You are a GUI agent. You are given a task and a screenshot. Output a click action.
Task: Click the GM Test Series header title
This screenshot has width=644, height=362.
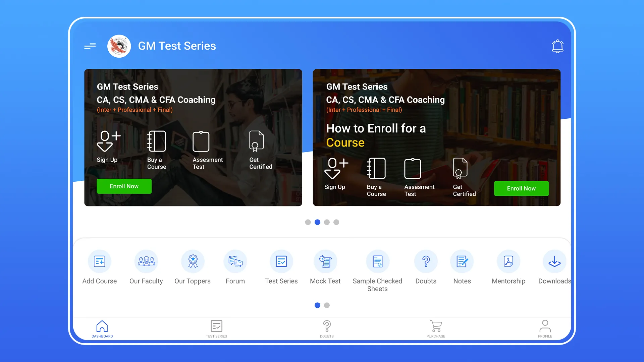[x=177, y=46]
